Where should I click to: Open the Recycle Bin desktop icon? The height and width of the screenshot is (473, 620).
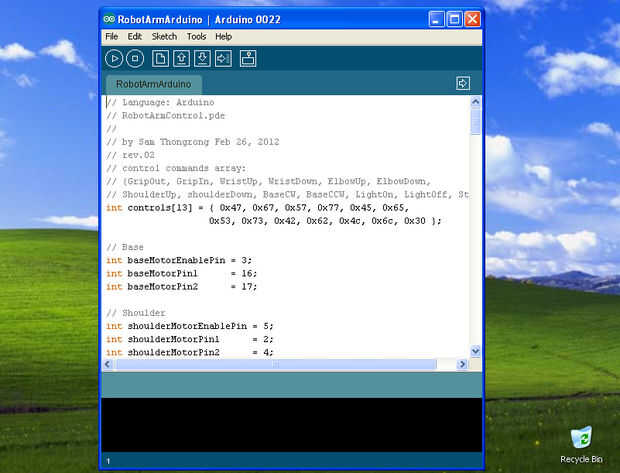[581, 445]
